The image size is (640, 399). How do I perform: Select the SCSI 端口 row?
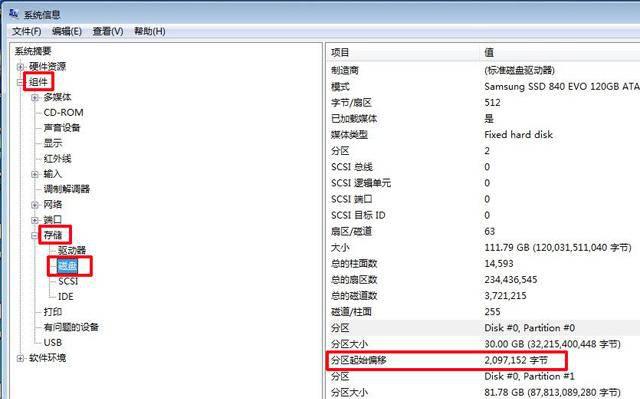(483, 199)
